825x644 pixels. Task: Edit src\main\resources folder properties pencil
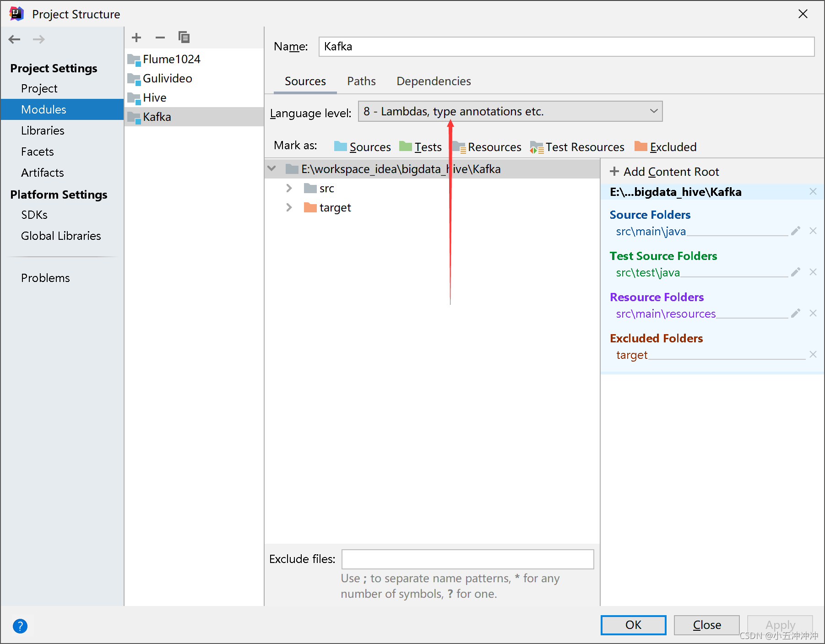pyautogui.click(x=796, y=313)
